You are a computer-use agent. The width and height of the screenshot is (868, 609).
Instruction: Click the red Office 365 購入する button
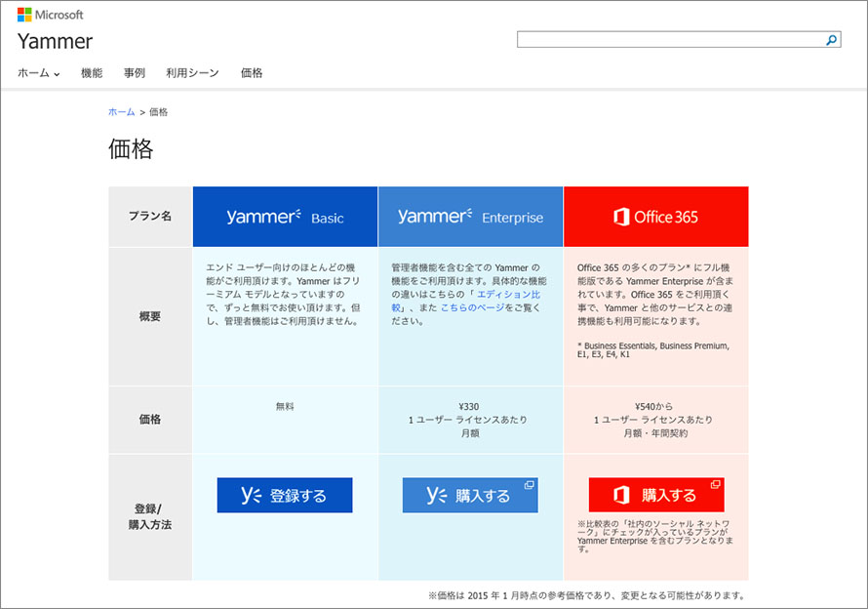656,495
